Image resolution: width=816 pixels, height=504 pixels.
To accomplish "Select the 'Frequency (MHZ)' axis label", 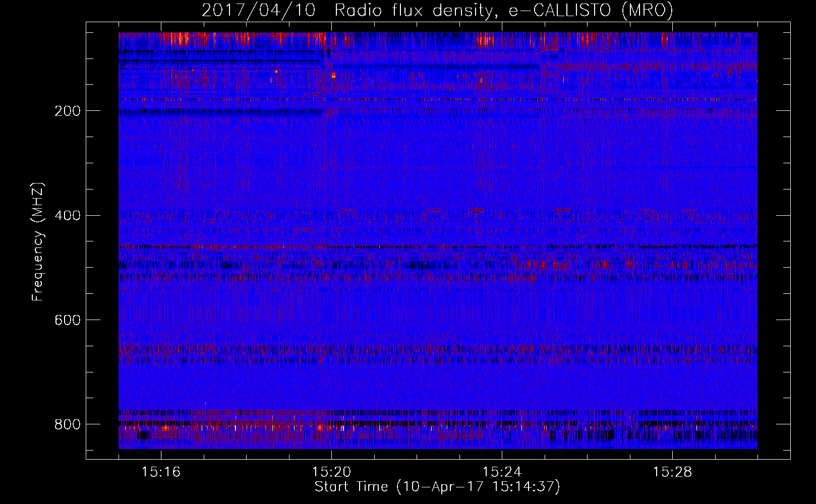I will point(37,241).
